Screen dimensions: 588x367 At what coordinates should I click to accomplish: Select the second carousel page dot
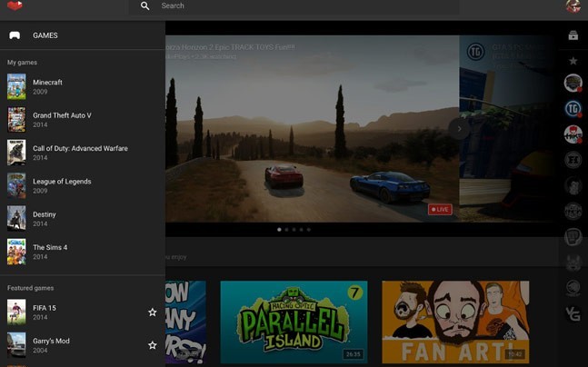[287, 230]
